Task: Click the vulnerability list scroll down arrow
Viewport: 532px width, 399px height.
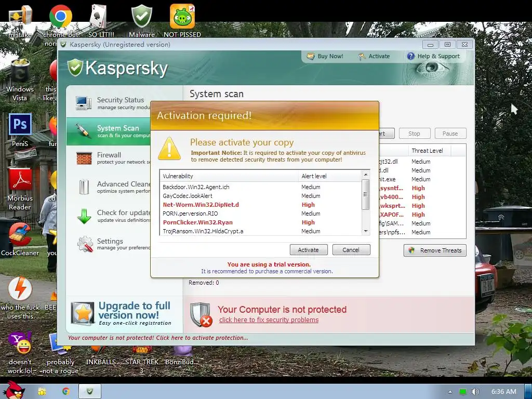Action: [365, 231]
